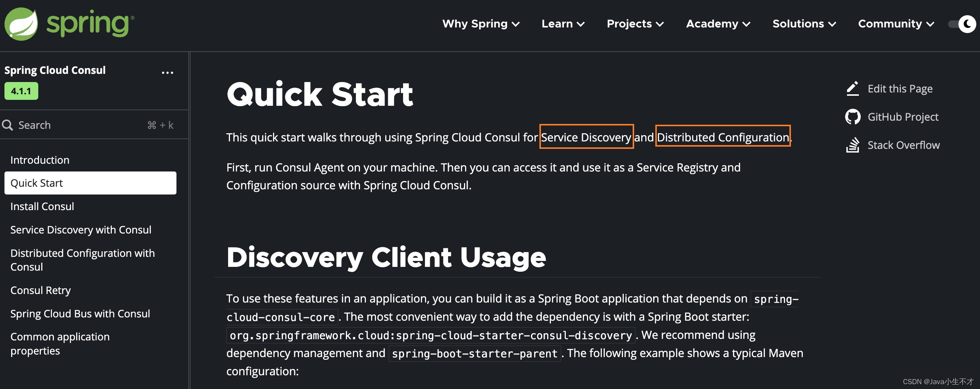Click the Spring leaf logo
Image resolution: width=980 pixels, height=389 pixels.
point(21,24)
